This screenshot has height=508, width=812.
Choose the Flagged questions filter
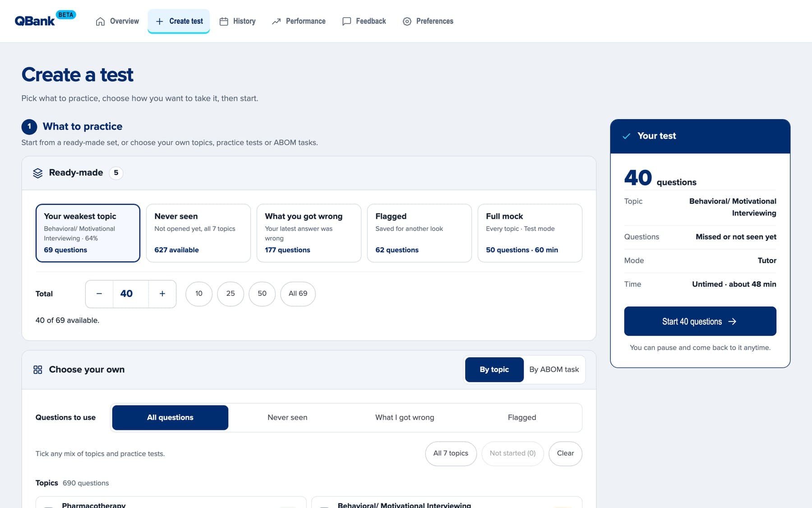(522, 418)
